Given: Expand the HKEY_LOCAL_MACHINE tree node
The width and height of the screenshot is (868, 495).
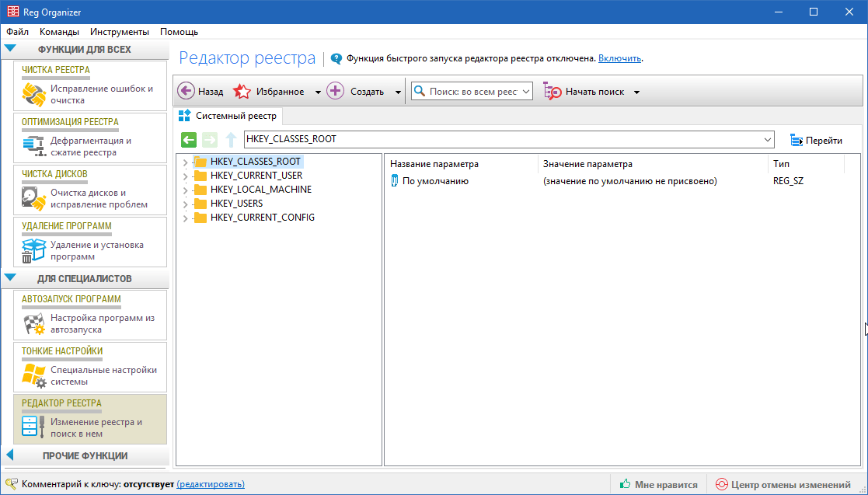Looking at the screenshot, I should coord(185,190).
